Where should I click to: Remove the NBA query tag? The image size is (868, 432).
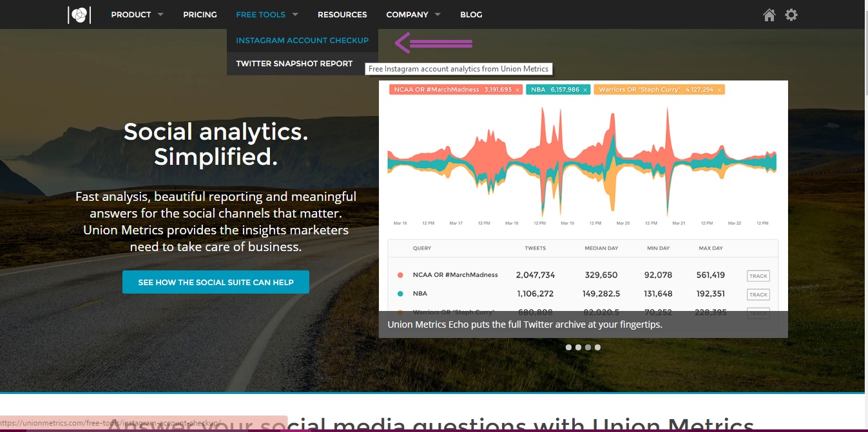pyautogui.click(x=585, y=90)
